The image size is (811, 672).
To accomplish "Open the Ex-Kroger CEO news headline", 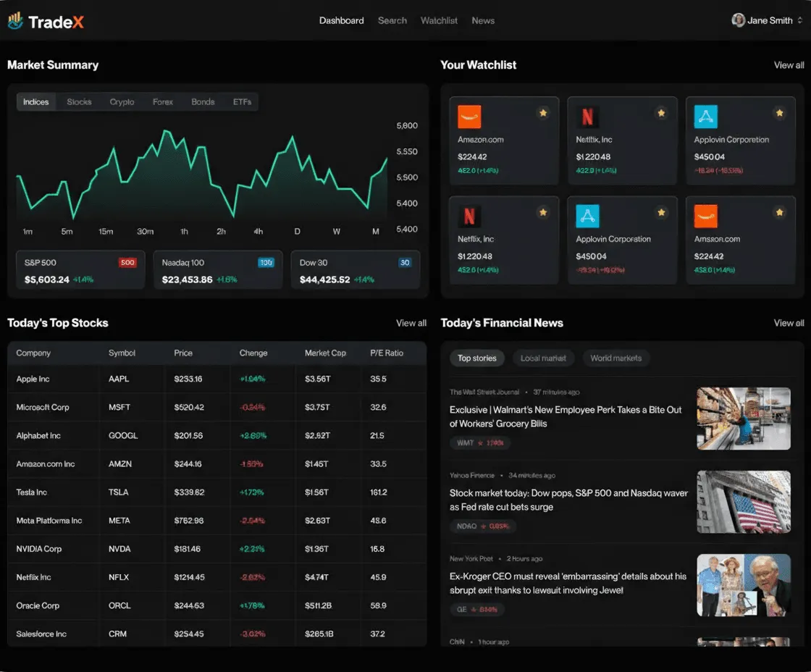I will click(x=568, y=583).
